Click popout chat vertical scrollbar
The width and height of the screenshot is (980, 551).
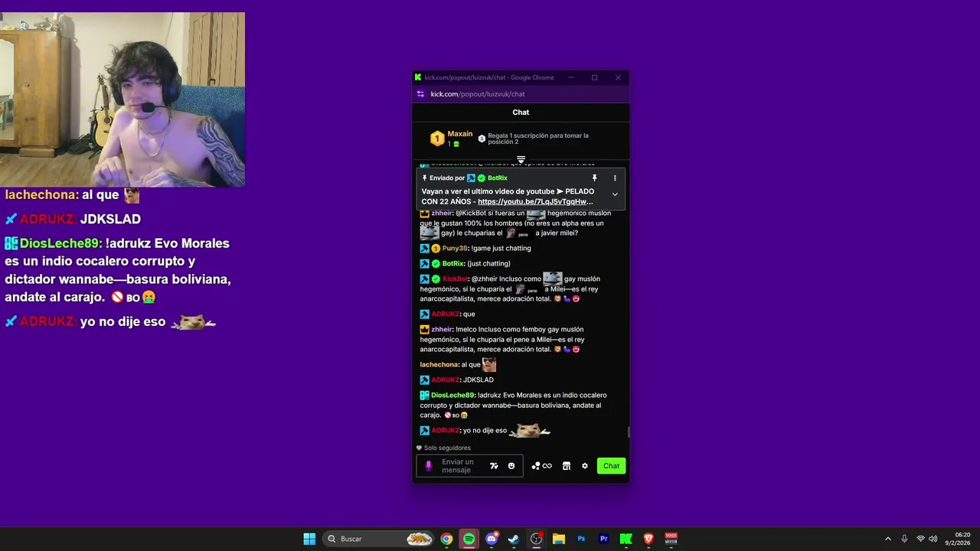(629, 432)
